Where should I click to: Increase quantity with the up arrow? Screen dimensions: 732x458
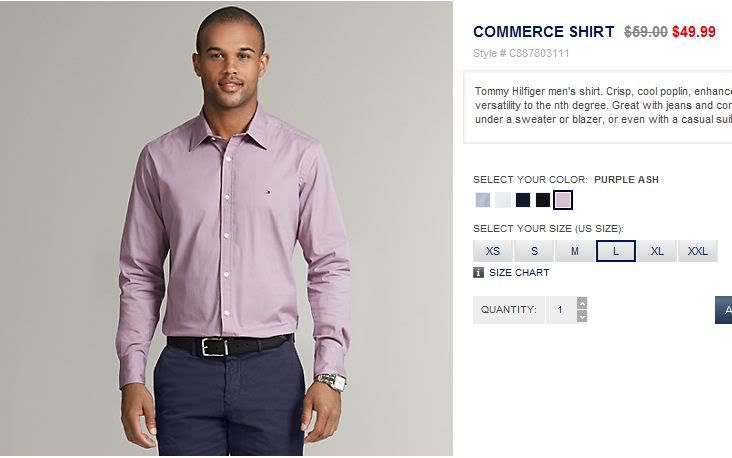pos(582,303)
